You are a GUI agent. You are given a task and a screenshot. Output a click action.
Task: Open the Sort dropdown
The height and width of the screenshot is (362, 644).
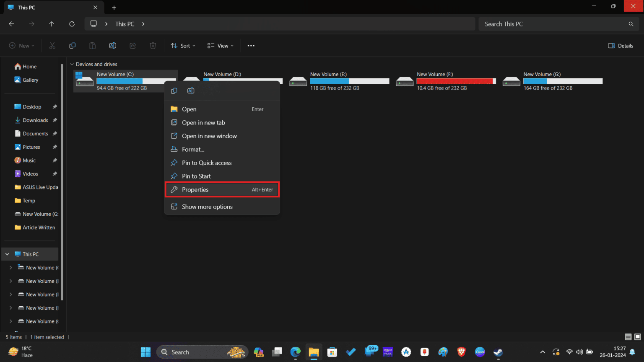point(182,45)
